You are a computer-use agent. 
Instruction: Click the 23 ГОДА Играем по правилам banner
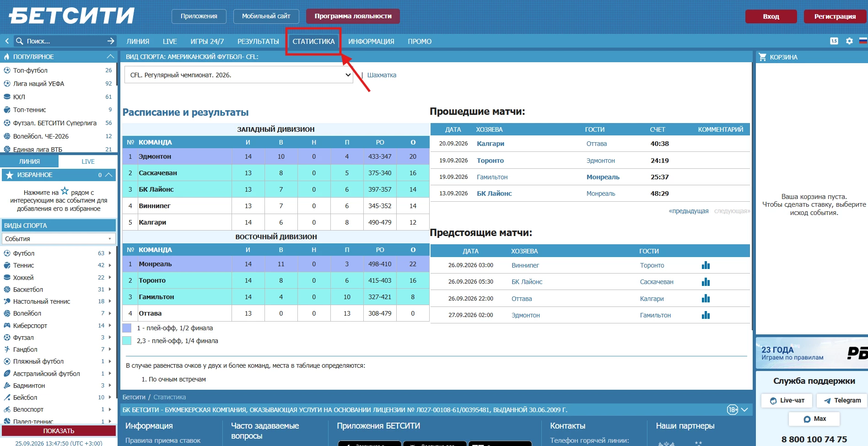pos(812,353)
